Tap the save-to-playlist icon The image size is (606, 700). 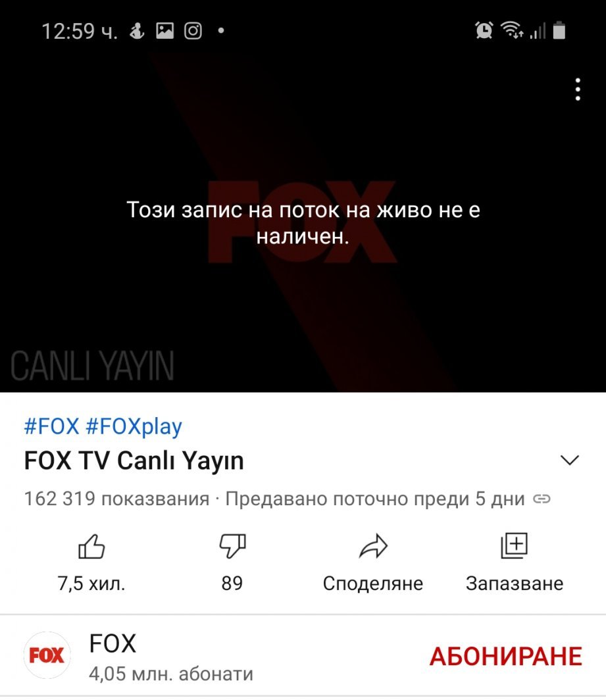(x=515, y=545)
